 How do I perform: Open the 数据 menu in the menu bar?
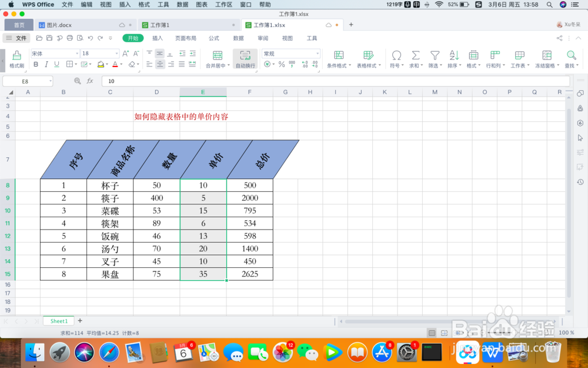(182, 4)
